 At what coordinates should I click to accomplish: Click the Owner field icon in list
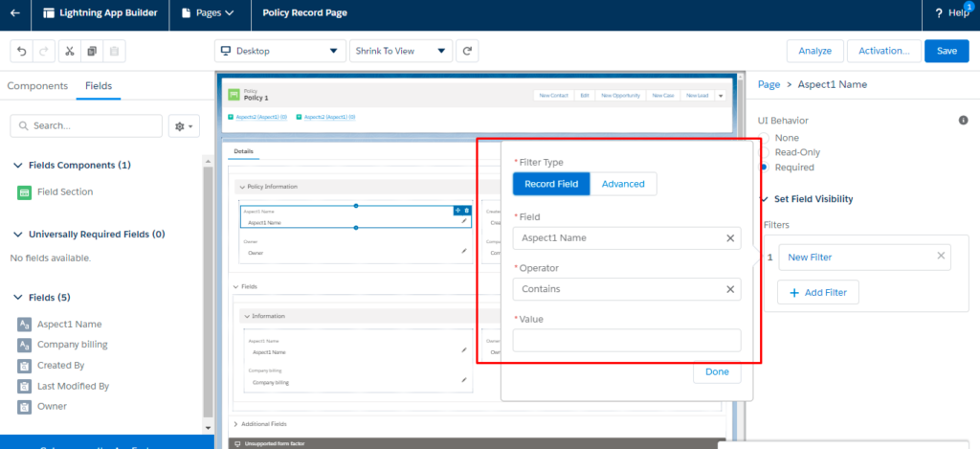24,407
